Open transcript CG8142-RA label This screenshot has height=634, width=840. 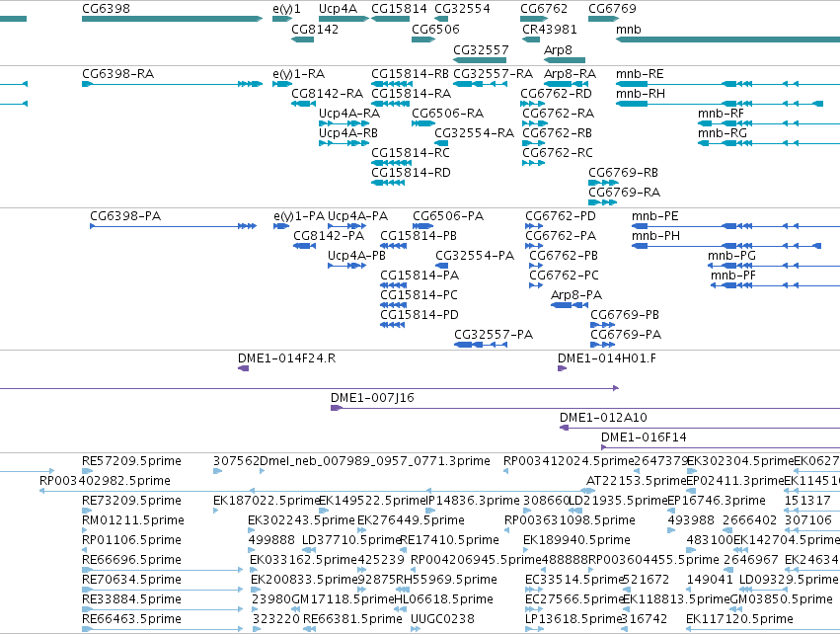tap(328, 93)
